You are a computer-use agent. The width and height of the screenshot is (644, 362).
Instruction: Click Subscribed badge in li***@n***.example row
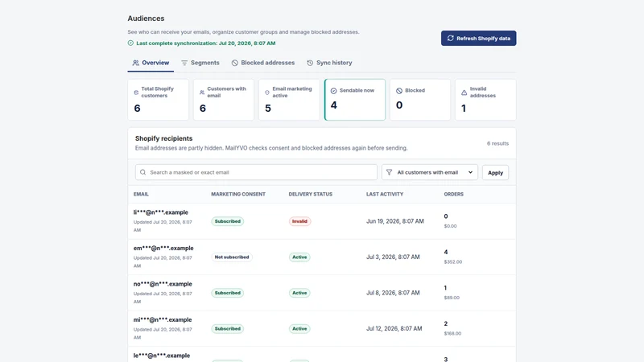[x=228, y=221]
